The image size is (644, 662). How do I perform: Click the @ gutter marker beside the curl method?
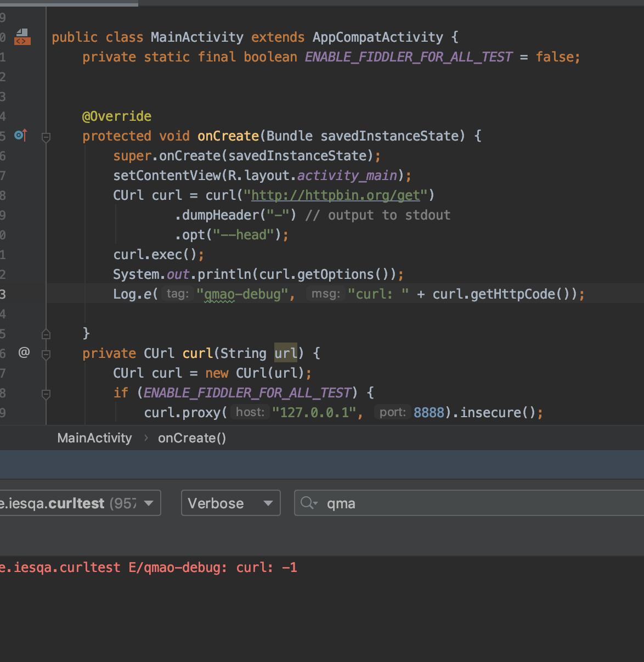24,352
